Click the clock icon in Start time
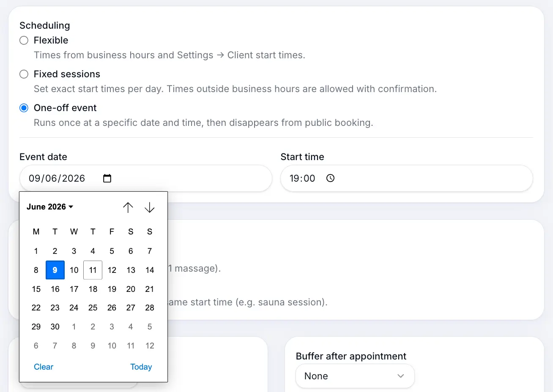This screenshot has width=553, height=392. click(x=330, y=178)
